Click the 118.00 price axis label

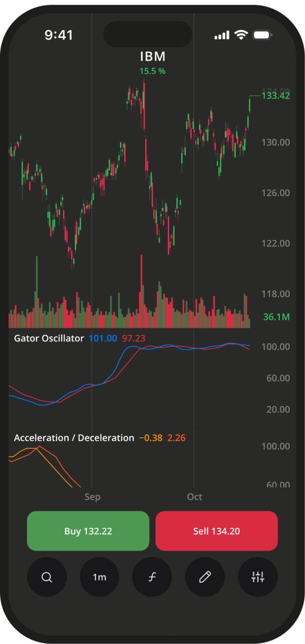[276, 294]
